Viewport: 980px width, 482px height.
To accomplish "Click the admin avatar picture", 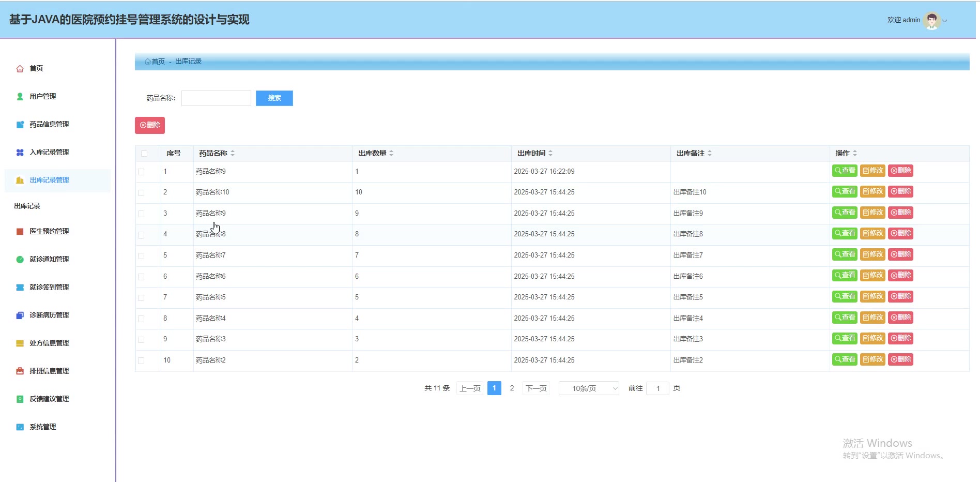I will click(x=931, y=20).
